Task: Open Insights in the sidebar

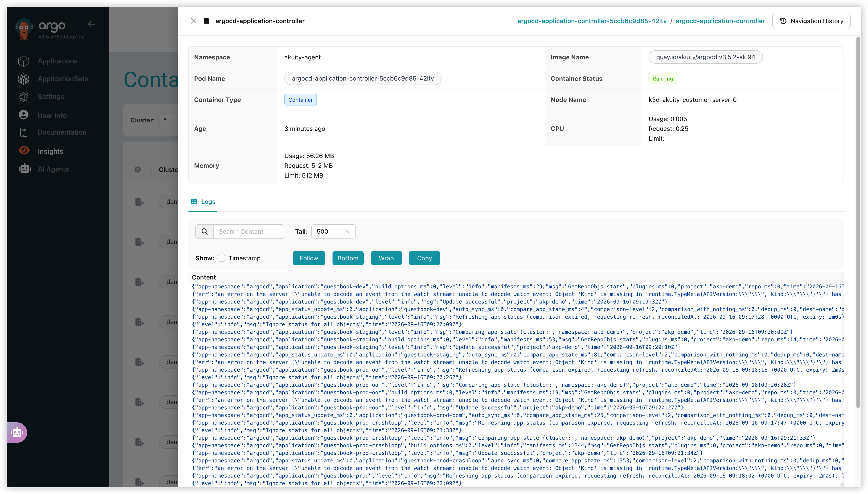Action: (51, 151)
